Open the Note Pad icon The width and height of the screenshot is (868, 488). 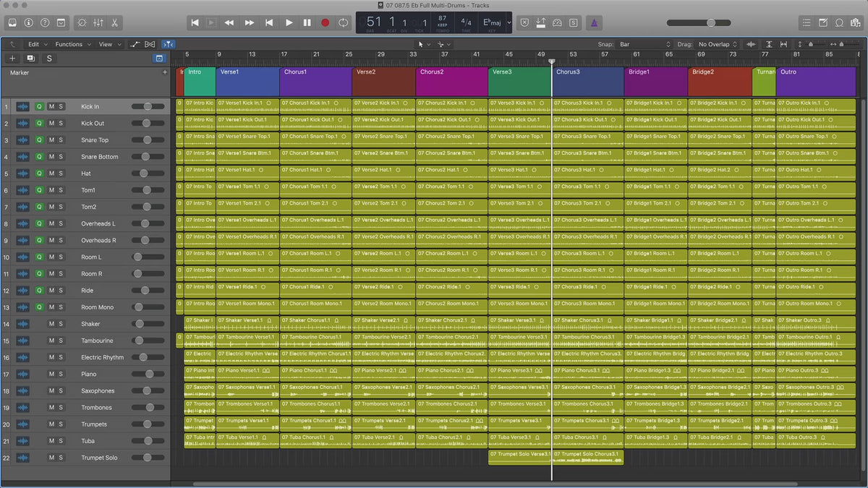click(x=822, y=23)
